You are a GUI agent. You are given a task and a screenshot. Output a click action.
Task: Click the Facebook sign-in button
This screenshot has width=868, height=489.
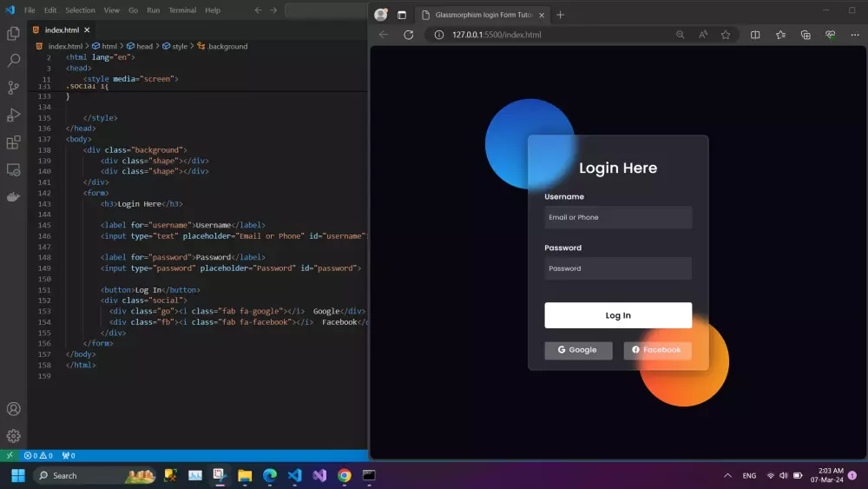pos(657,350)
